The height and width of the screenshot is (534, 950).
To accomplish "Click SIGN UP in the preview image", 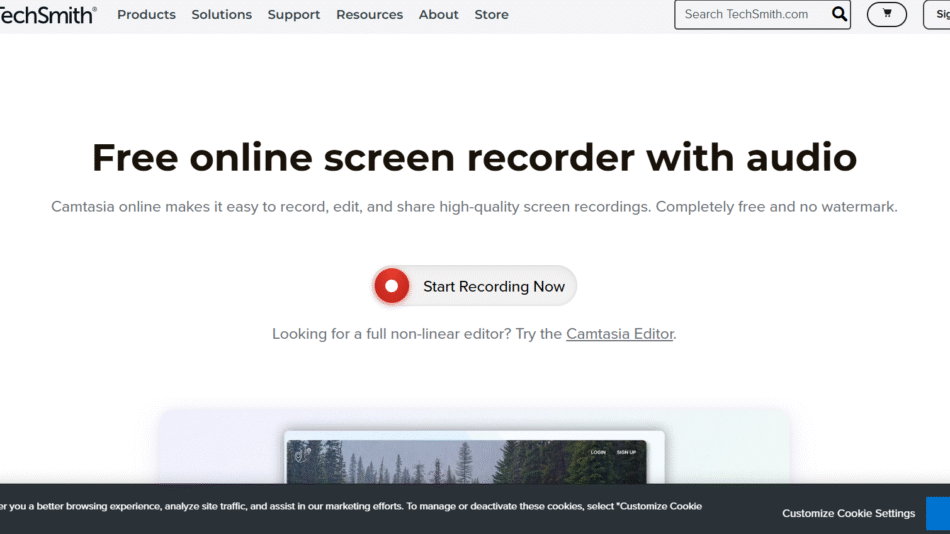I will (626, 452).
